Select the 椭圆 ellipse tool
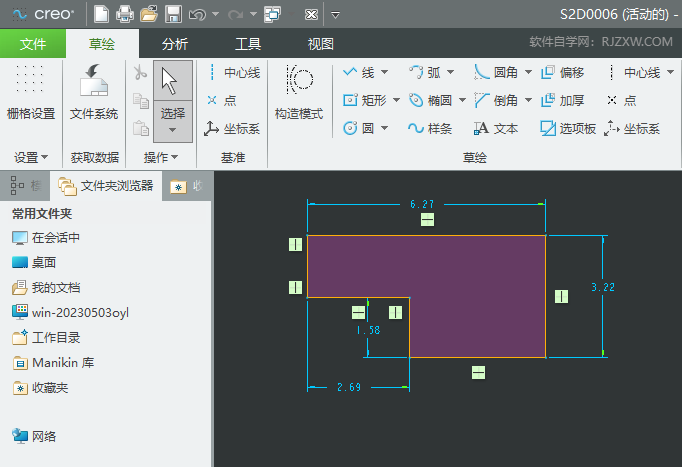 [431, 101]
